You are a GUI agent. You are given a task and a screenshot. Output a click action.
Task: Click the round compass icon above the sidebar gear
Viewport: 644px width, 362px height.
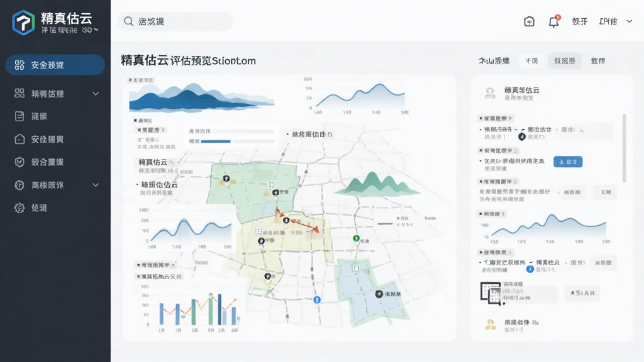pyautogui.click(x=19, y=185)
